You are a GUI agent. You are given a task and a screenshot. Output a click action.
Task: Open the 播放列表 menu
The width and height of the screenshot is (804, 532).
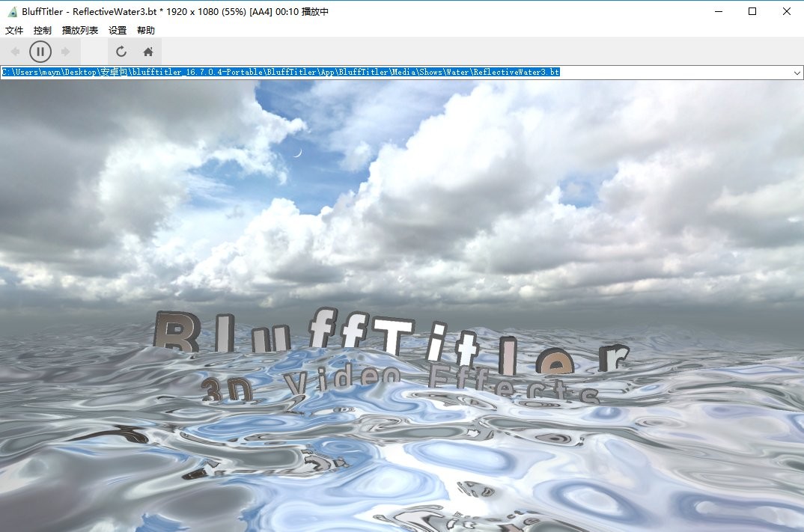coord(79,30)
